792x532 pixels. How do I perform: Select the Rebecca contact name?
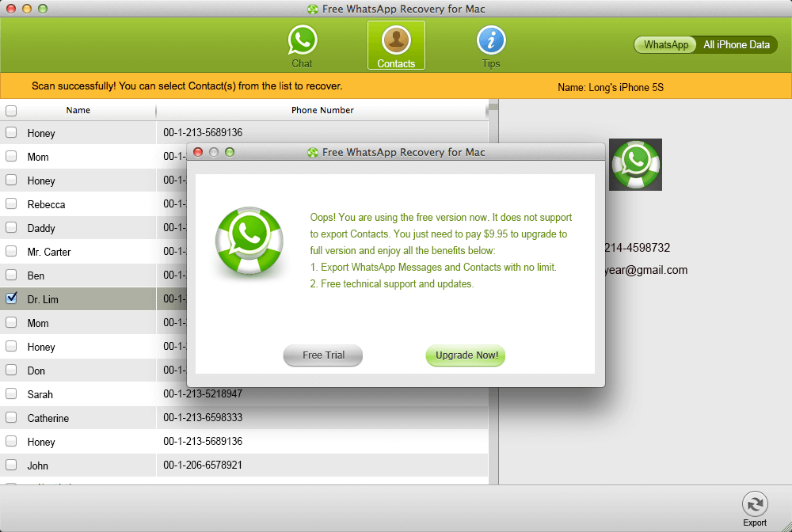(46, 204)
